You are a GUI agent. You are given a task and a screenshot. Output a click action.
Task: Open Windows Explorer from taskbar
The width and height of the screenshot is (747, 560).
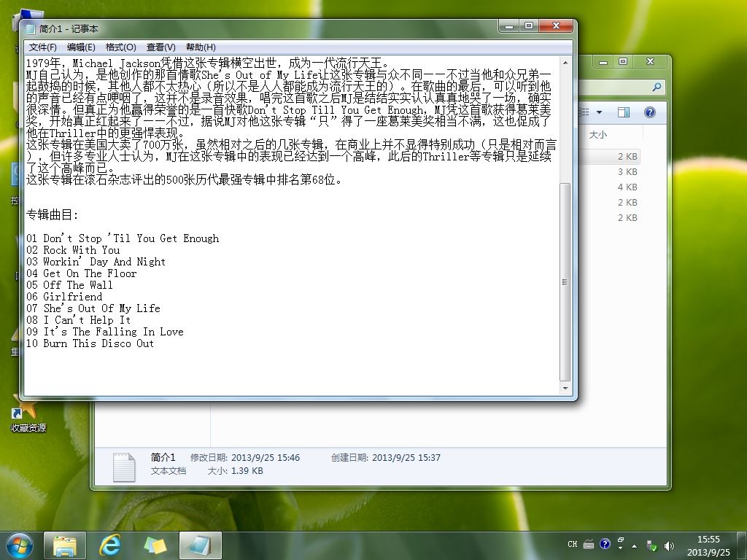[65, 545]
